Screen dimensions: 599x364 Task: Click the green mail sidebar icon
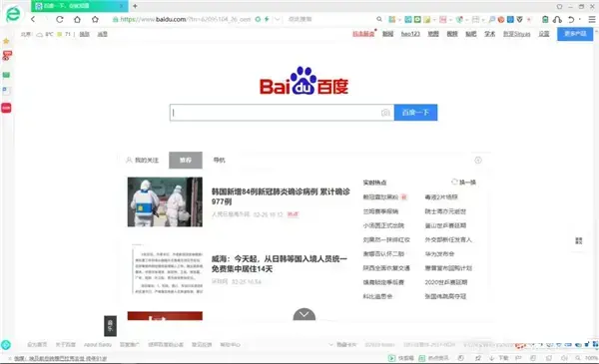click(7, 75)
